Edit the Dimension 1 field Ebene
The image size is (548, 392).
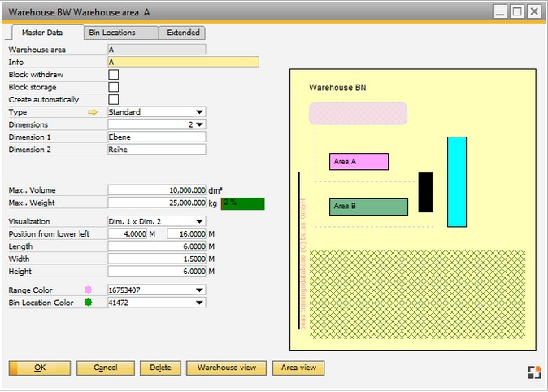pyautogui.click(x=157, y=137)
